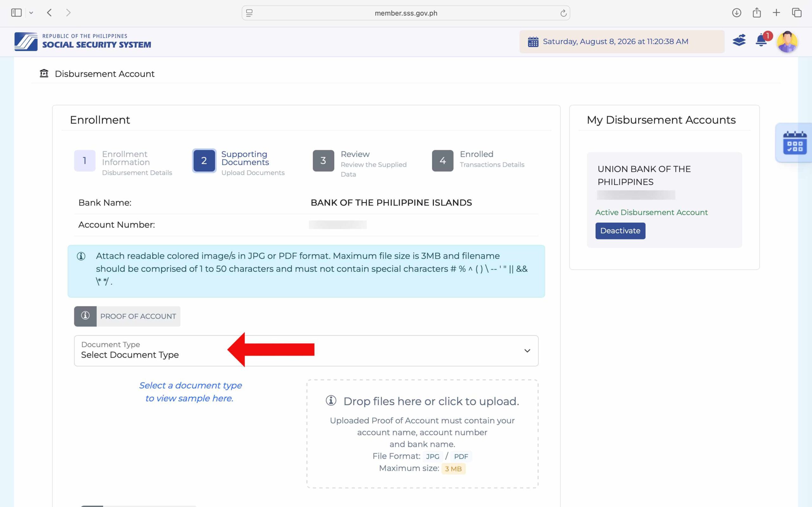Viewport: 812px width, 507px height.
Task: Go to step 1 Enrollment Information
Action: pos(123,163)
